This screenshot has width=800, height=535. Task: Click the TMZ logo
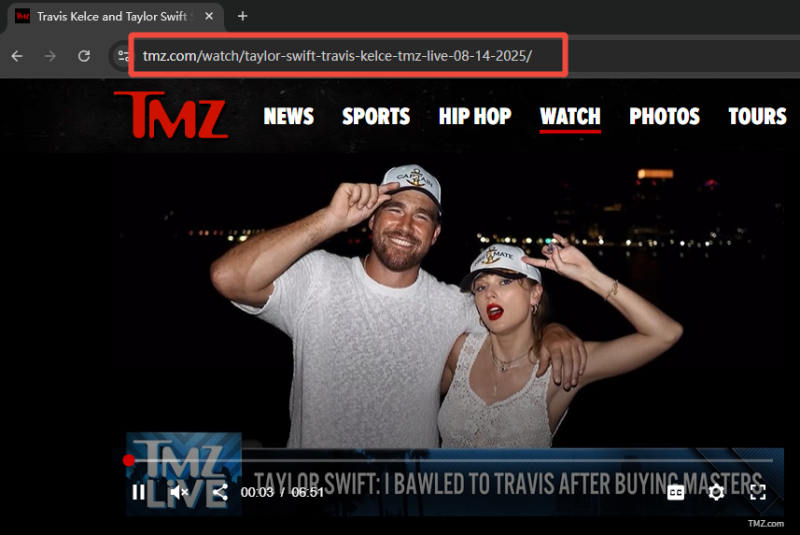coord(171,115)
